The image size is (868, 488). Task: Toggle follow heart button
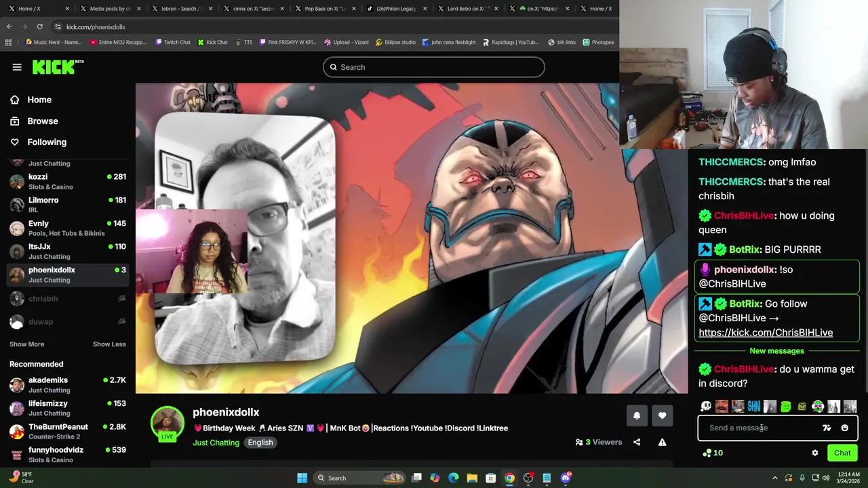(x=663, y=416)
